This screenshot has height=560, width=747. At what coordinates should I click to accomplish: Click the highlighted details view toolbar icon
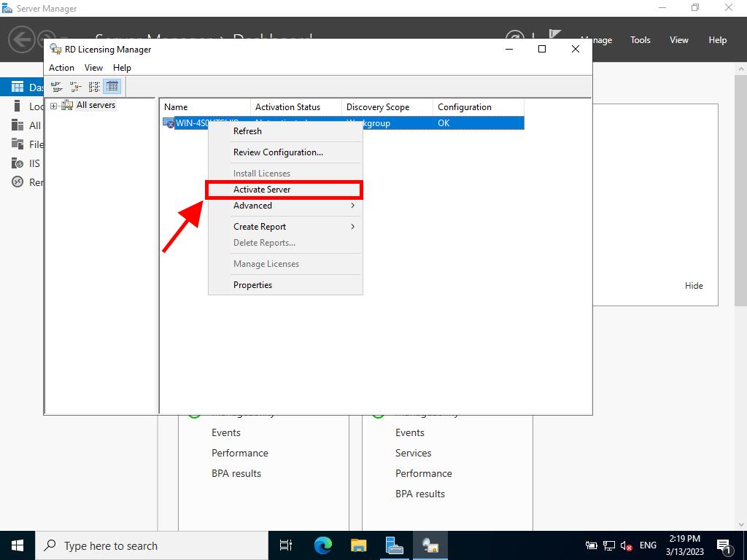pos(112,87)
